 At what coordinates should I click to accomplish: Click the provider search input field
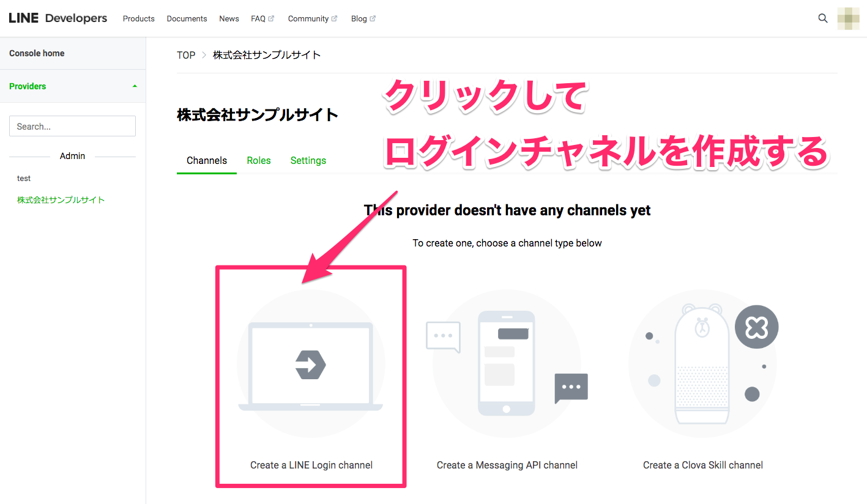(72, 126)
